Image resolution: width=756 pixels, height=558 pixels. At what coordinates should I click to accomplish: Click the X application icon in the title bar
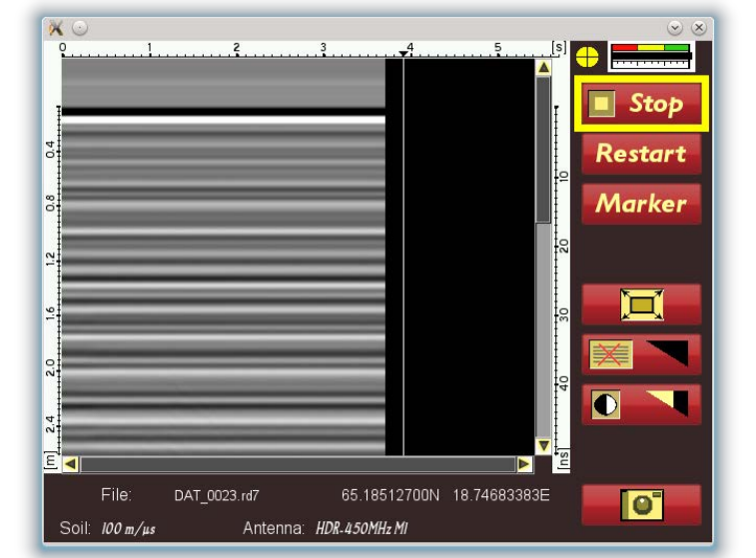tap(56, 28)
